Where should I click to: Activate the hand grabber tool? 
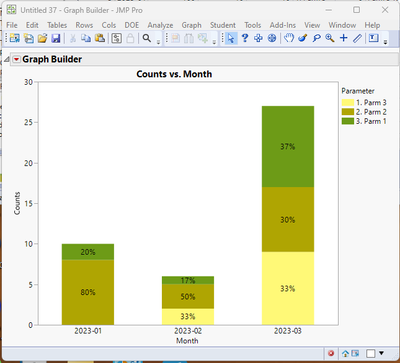coord(289,38)
